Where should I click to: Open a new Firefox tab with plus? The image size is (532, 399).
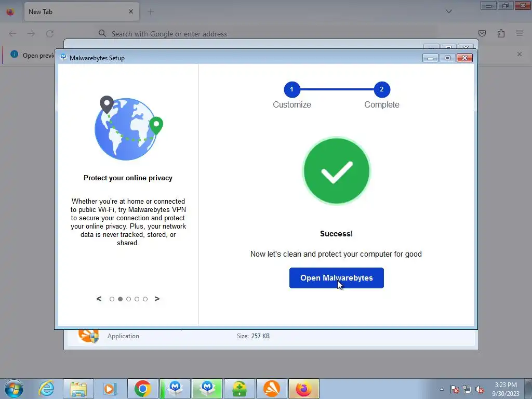[x=151, y=12]
